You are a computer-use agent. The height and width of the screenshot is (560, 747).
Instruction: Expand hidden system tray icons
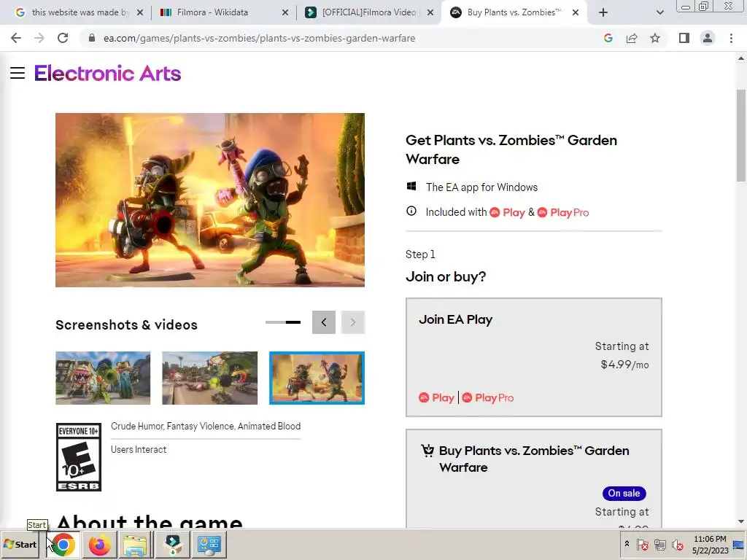coord(627,544)
